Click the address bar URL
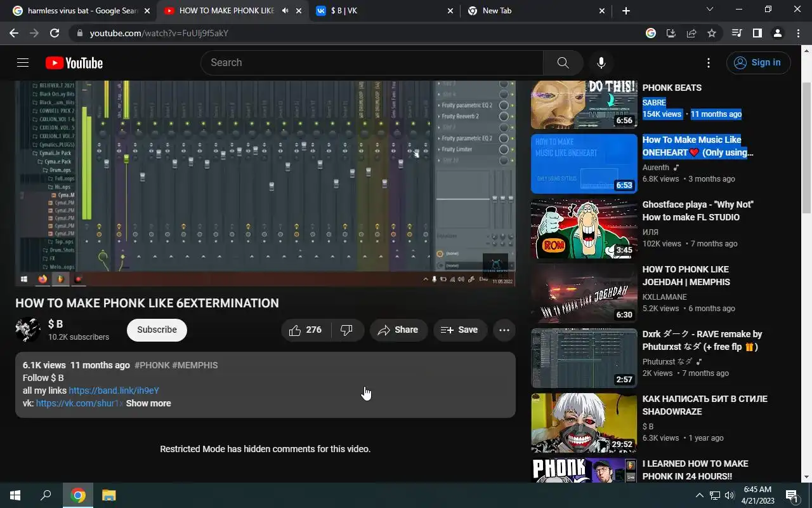 (x=159, y=33)
